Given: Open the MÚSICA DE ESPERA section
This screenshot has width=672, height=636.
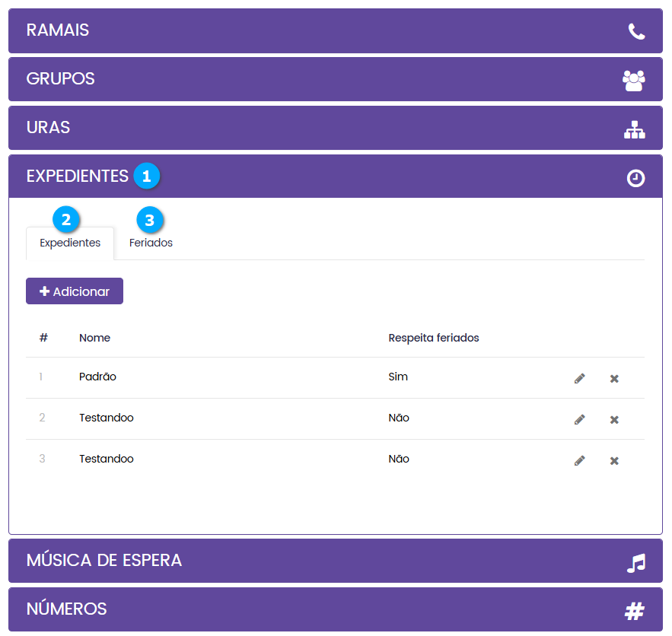Looking at the screenshot, I should click(104, 561).
